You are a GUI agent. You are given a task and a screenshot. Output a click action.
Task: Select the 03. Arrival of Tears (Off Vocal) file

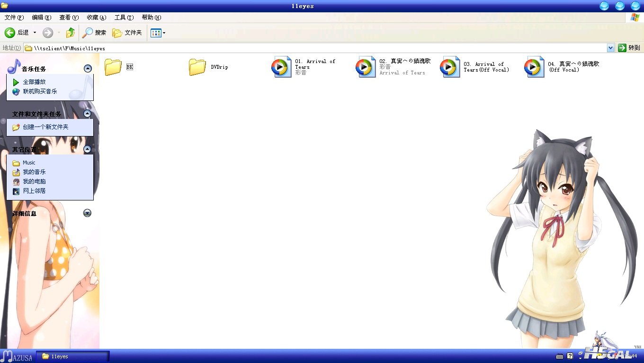pos(450,67)
